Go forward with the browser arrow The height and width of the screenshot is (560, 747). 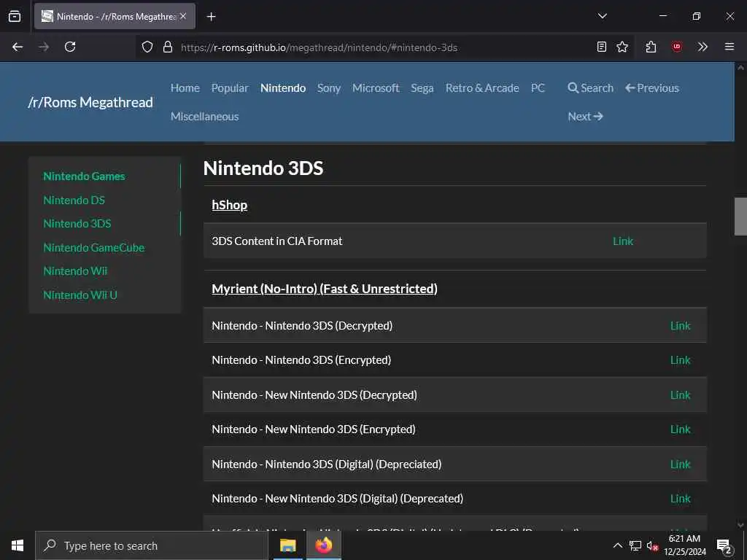pyautogui.click(x=44, y=47)
